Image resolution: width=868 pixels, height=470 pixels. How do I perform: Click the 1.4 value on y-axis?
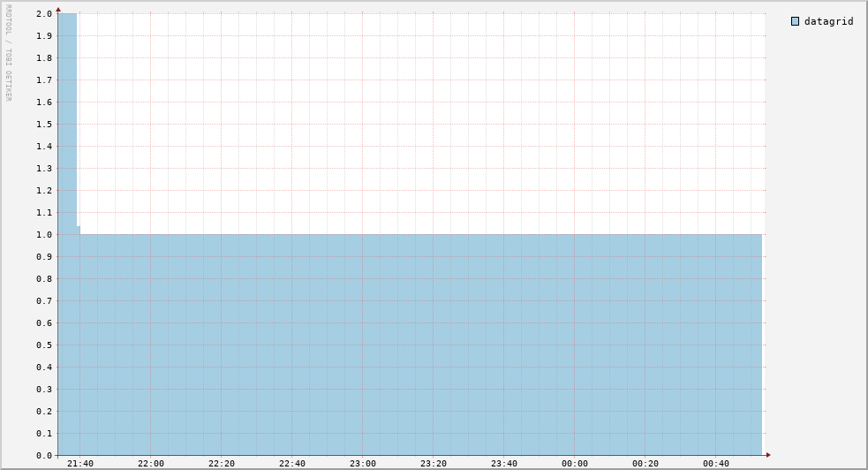tap(44, 146)
